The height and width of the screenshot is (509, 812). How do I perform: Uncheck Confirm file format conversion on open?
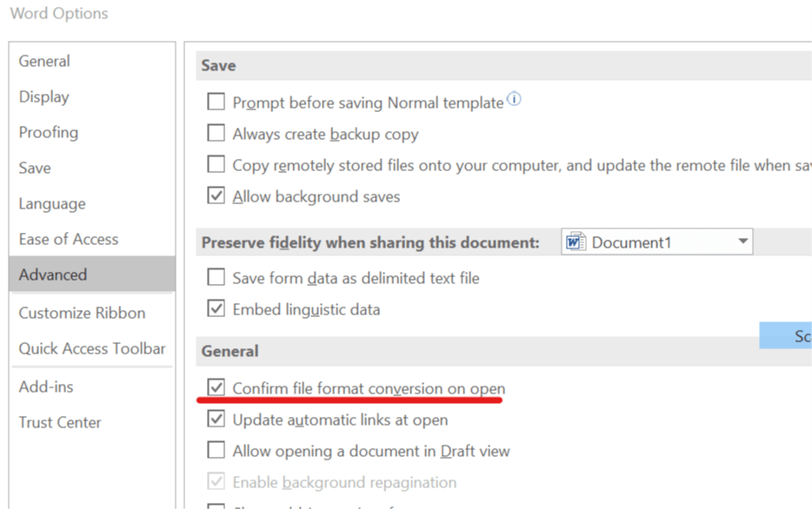point(216,387)
